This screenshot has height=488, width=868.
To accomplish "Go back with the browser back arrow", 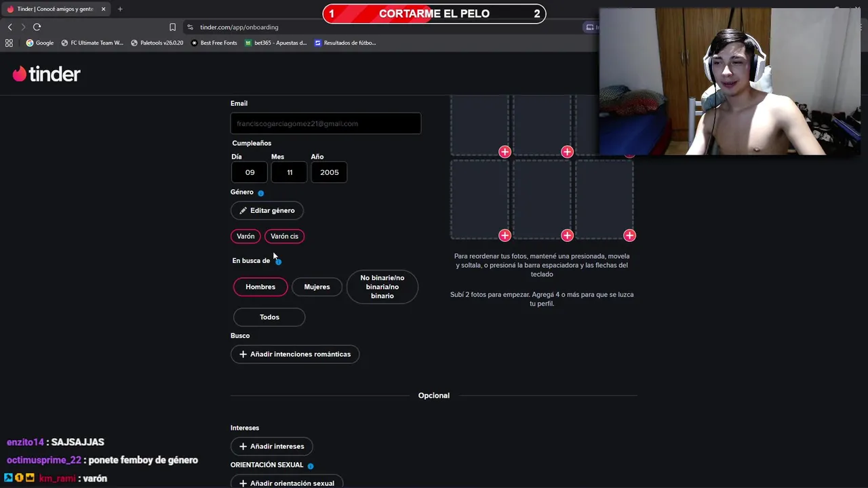I will coord(9,27).
